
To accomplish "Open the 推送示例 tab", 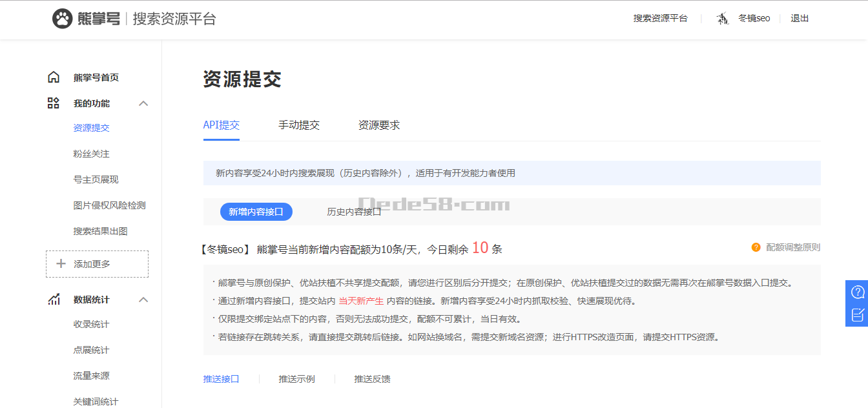I will (297, 379).
